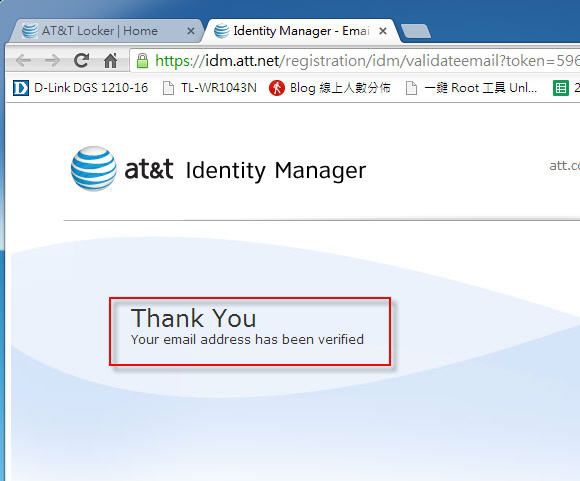Image resolution: width=580 pixels, height=481 pixels.
Task: Click the Identity Manager page heading
Action: click(x=276, y=171)
